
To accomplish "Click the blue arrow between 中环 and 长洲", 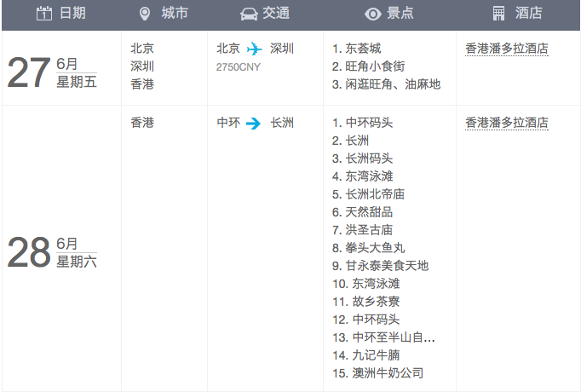I will 254,123.
